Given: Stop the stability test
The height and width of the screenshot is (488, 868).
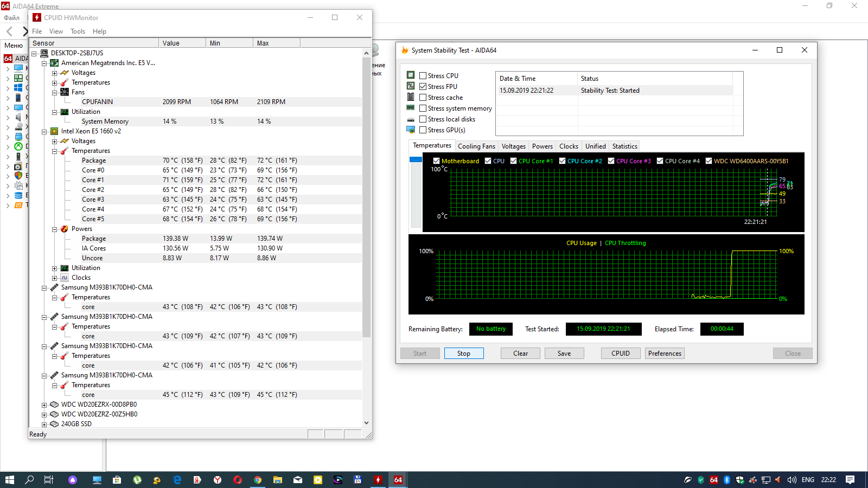Looking at the screenshot, I should (464, 354).
